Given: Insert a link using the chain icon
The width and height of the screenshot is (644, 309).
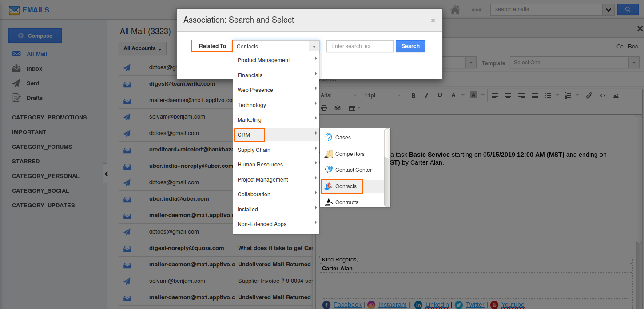Looking at the screenshot, I should (x=589, y=95).
